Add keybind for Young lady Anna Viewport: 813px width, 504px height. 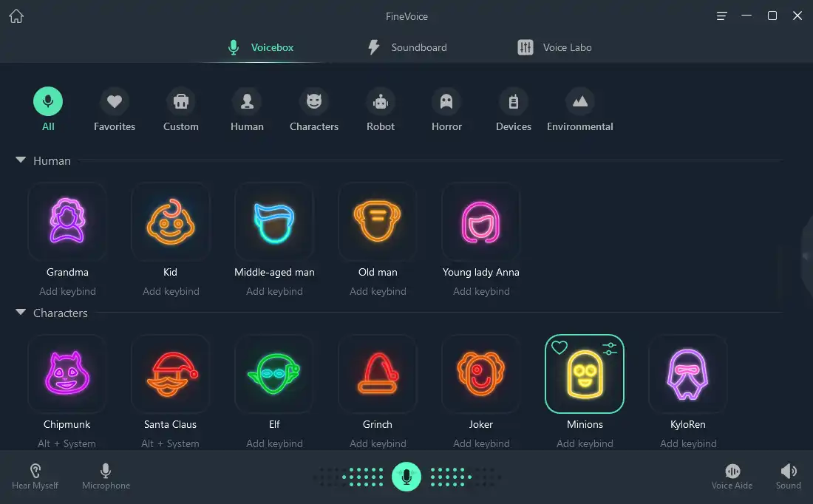click(481, 291)
